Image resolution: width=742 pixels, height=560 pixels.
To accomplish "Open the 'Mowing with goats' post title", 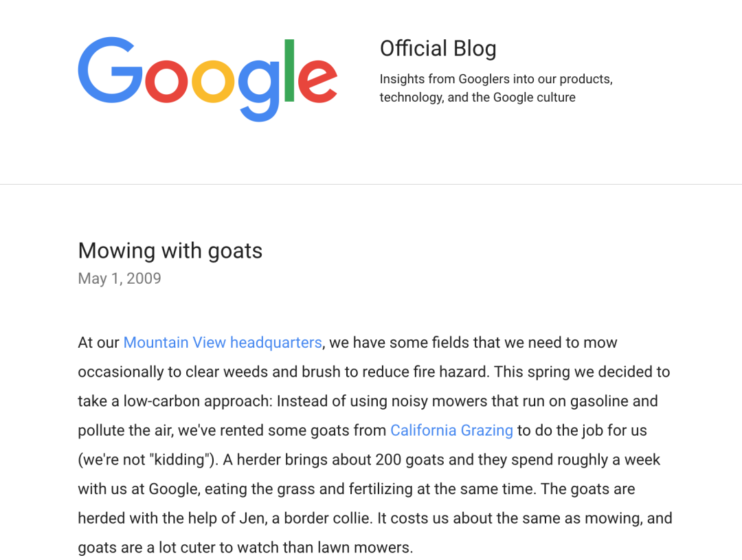I will point(170,251).
